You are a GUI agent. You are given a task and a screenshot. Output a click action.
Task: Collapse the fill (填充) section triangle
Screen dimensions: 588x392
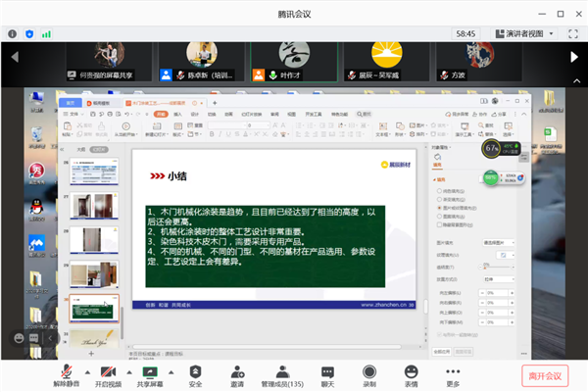click(x=434, y=179)
